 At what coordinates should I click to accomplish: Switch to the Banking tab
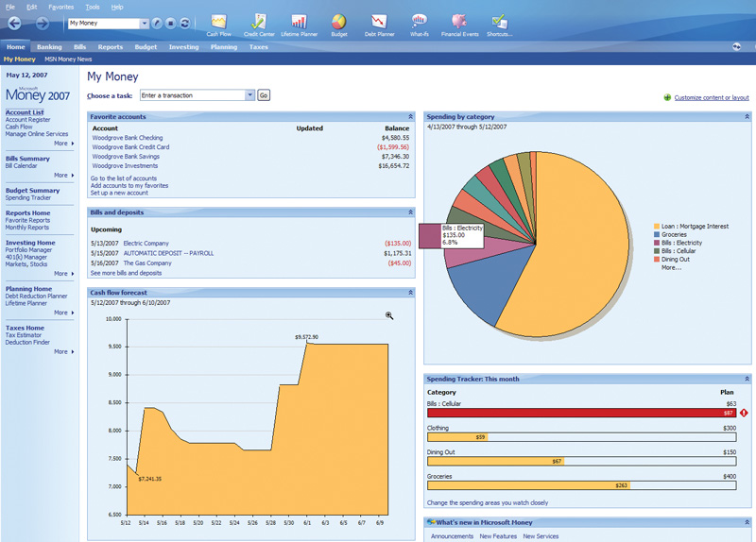tap(49, 46)
